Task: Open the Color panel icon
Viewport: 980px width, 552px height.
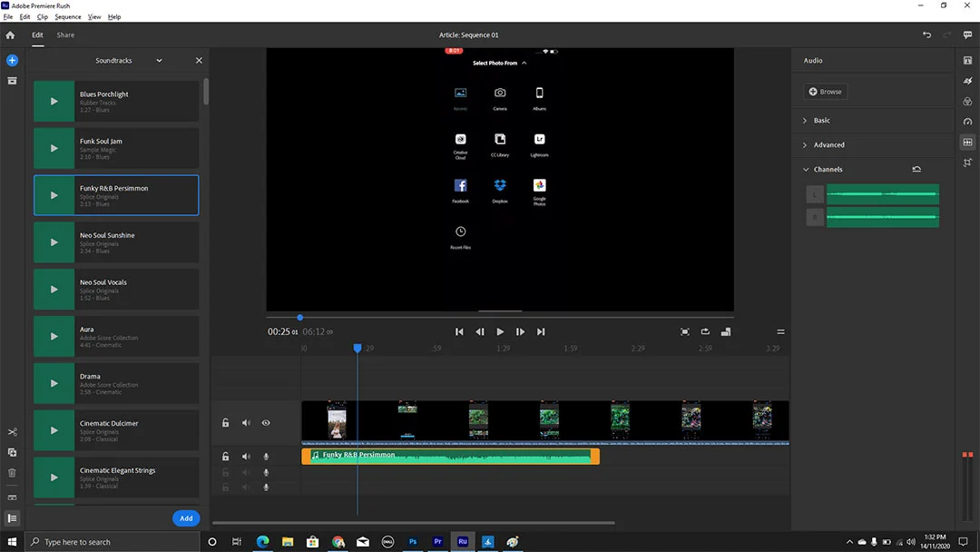Action: 967,102
